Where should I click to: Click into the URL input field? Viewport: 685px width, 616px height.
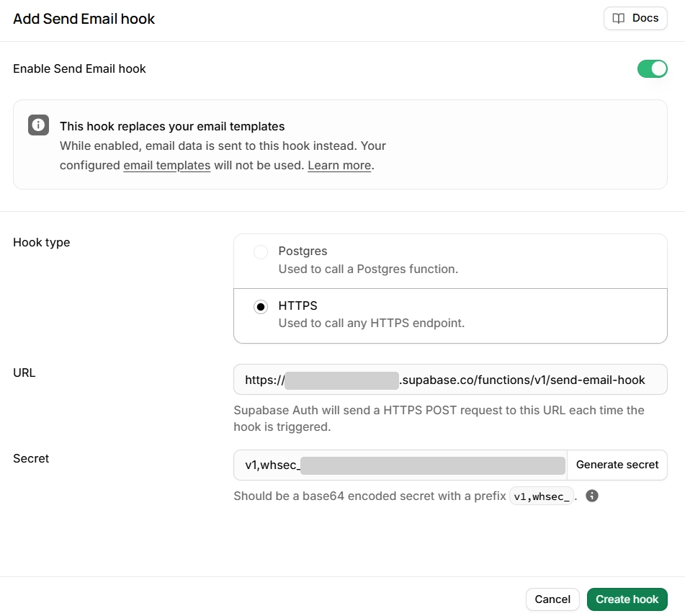pos(450,379)
